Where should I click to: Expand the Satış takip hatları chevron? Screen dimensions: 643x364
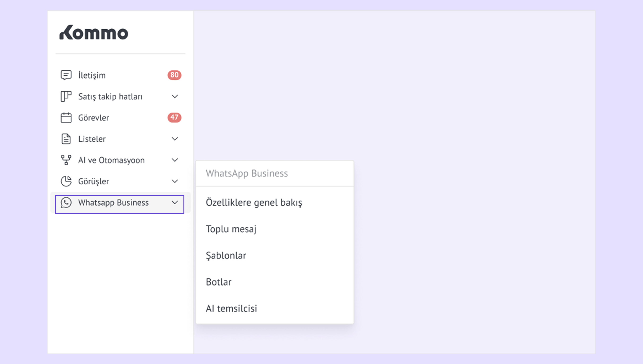point(175,96)
